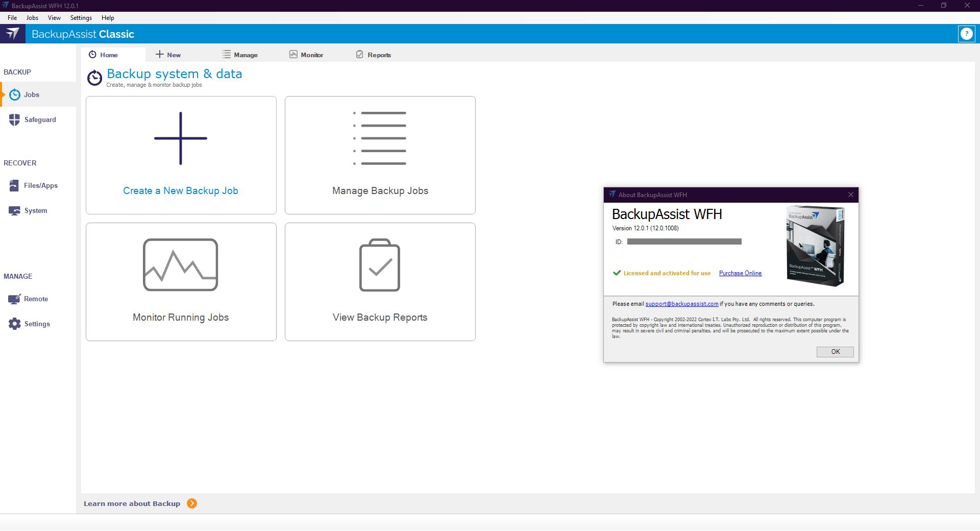Click the redacted ID field in About dialog

pyautogui.click(x=684, y=242)
